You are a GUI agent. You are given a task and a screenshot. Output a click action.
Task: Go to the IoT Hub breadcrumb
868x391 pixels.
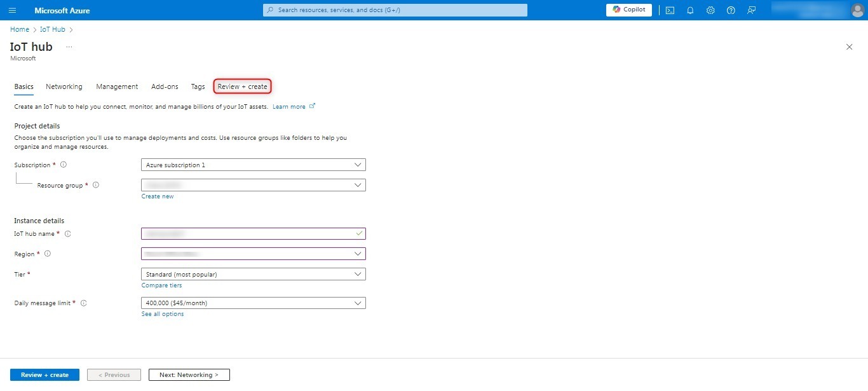(53, 29)
